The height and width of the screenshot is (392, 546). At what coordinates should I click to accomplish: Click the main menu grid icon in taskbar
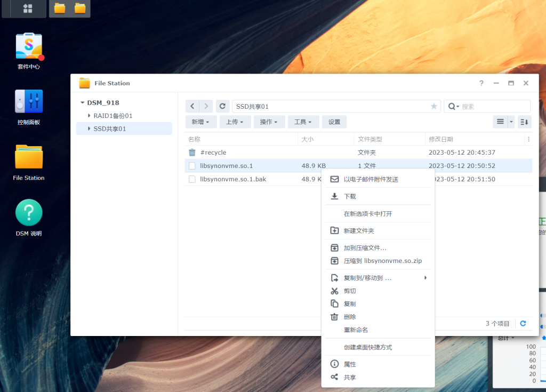28,9
